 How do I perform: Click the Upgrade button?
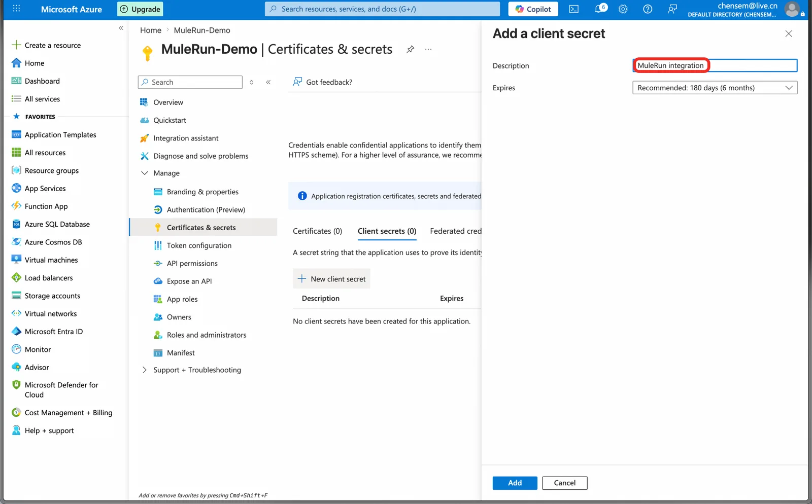pyautogui.click(x=141, y=9)
